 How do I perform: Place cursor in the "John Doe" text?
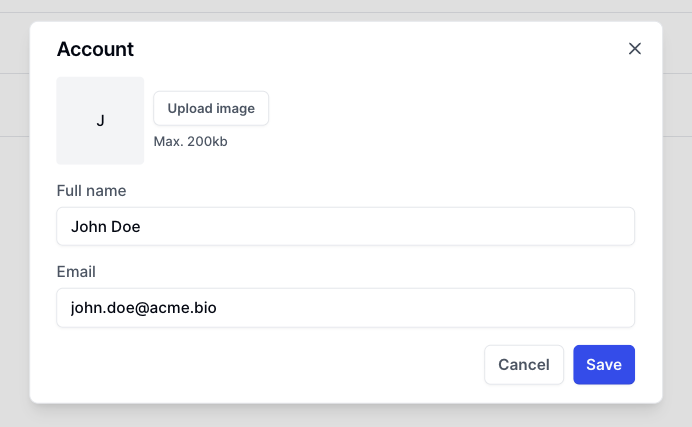click(x=105, y=227)
